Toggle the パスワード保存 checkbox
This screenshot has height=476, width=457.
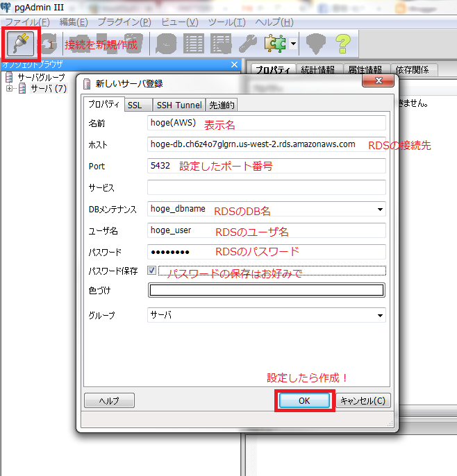pyautogui.click(x=151, y=271)
